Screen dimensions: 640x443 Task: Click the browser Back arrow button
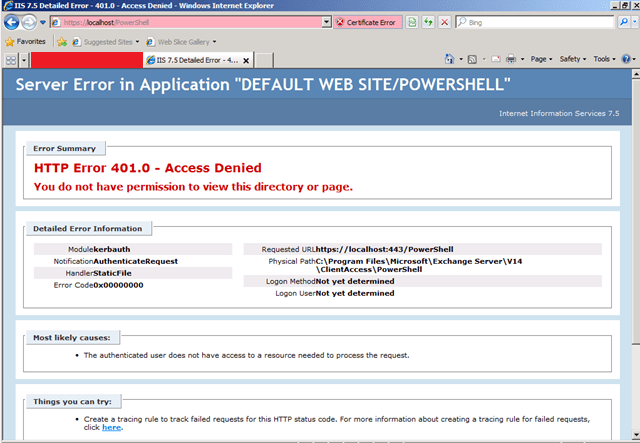tap(11, 22)
